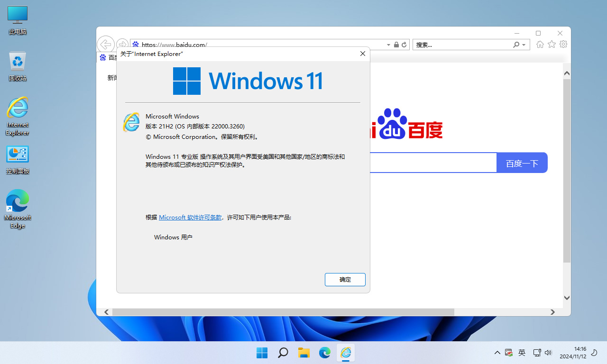Viewport: 607px width, 364px height.
Task: Open network status tray icon
Action: pos(537,353)
